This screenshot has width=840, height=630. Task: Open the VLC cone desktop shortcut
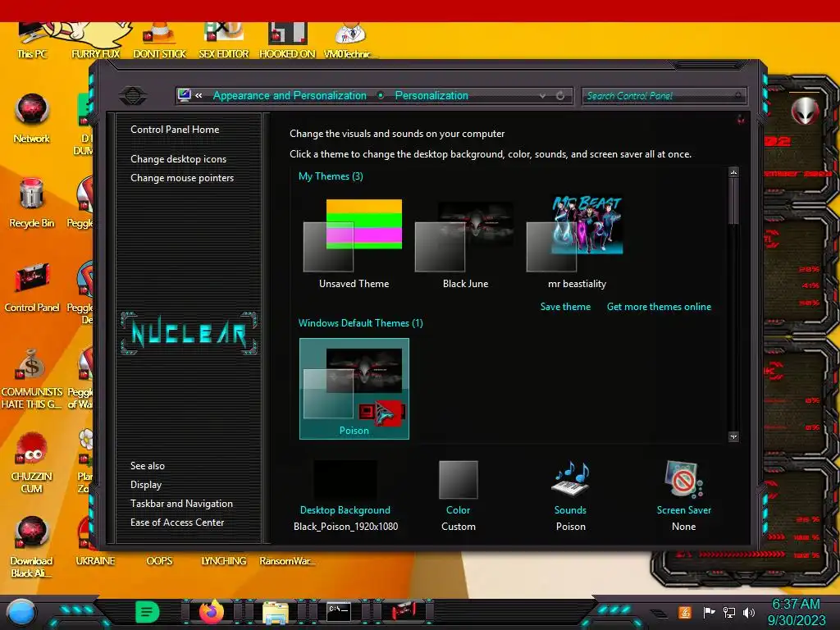click(x=159, y=39)
